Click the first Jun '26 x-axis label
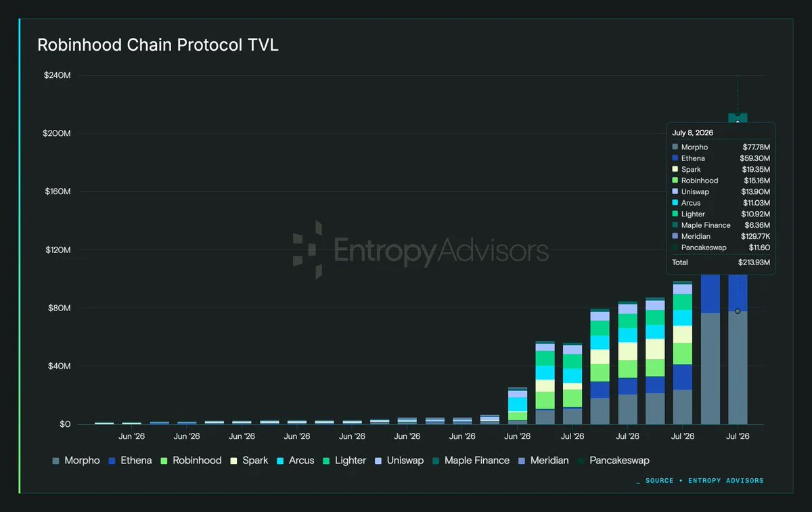The width and height of the screenshot is (812, 512). (131, 437)
